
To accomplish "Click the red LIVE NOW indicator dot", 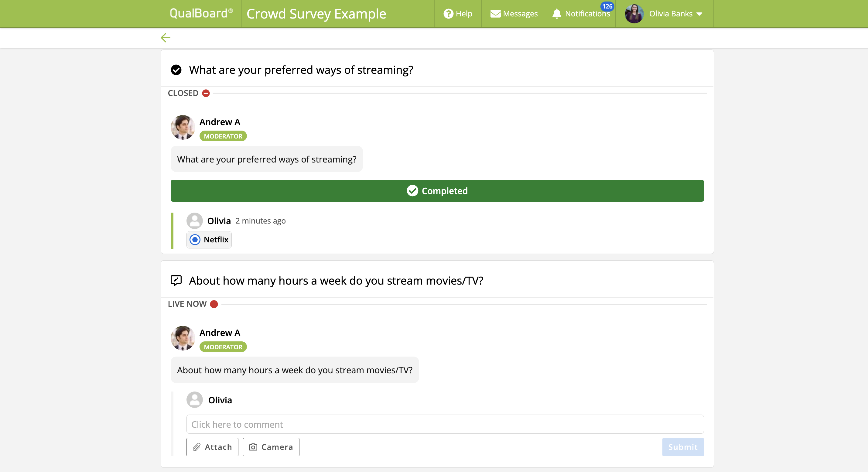I will (214, 304).
